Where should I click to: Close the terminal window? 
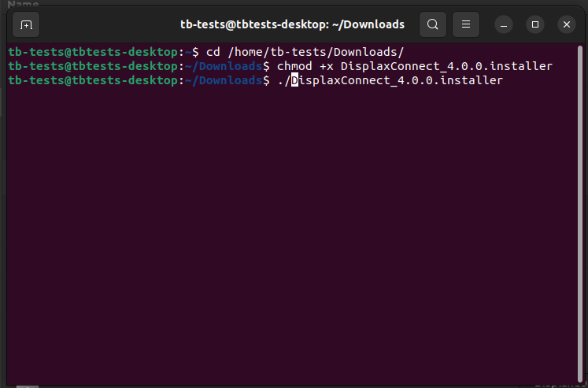pyautogui.click(x=567, y=24)
